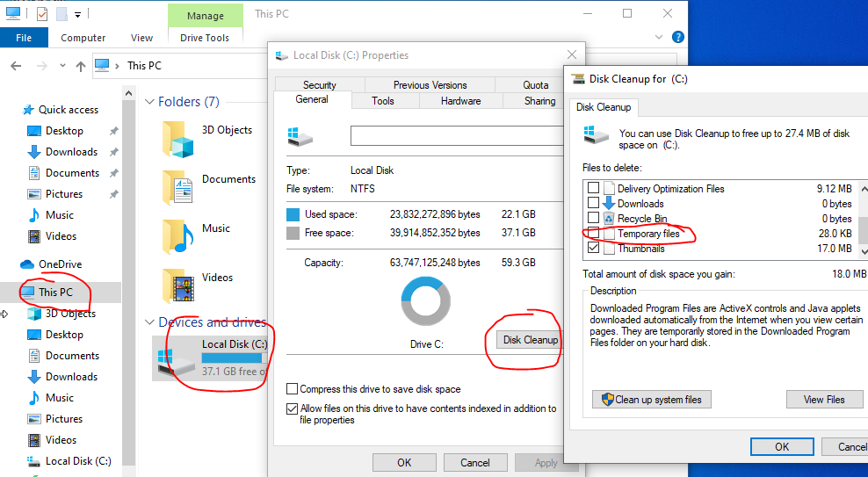Enable Compress this drive to save disk space
The image size is (868, 477).
[x=292, y=389]
